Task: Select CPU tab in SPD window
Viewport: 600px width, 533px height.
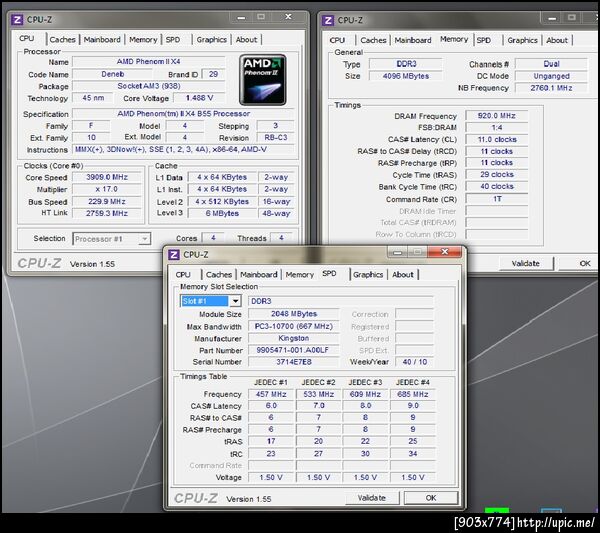Action: point(183,275)
